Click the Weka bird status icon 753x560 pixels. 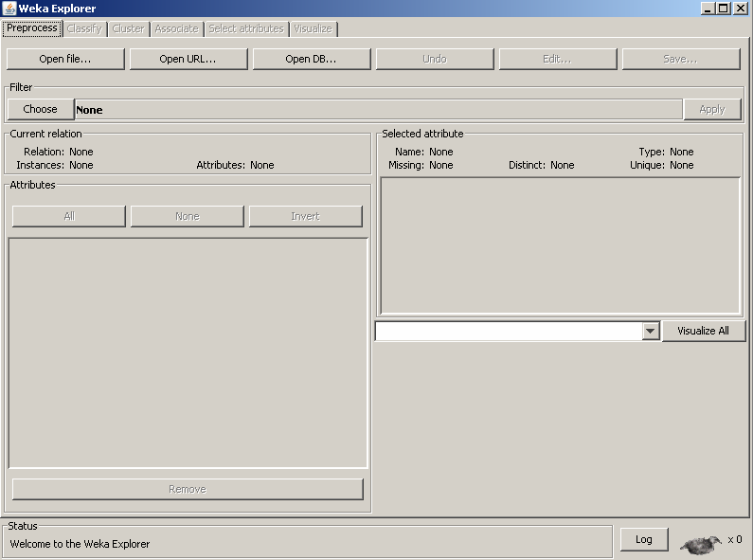(701, 544)
